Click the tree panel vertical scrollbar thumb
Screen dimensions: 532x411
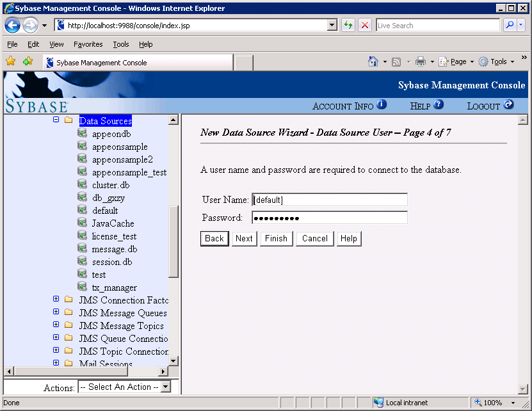coord(173,241)
